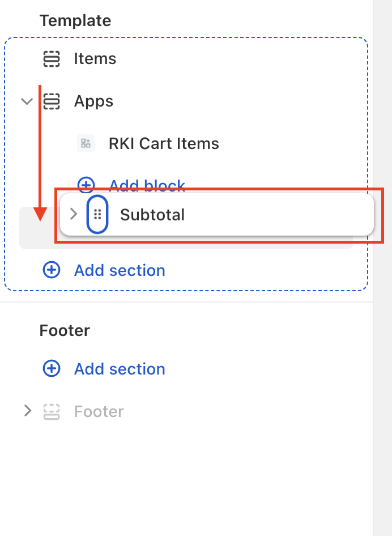Collapse the Apps section chevron
This screenshot has height=536, width=392.
click(x=27, y=101)
